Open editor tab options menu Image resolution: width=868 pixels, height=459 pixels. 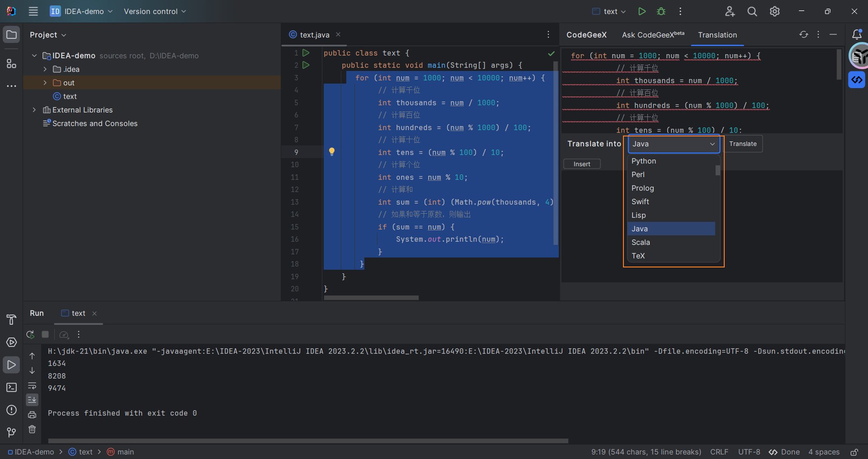(548, 34)
